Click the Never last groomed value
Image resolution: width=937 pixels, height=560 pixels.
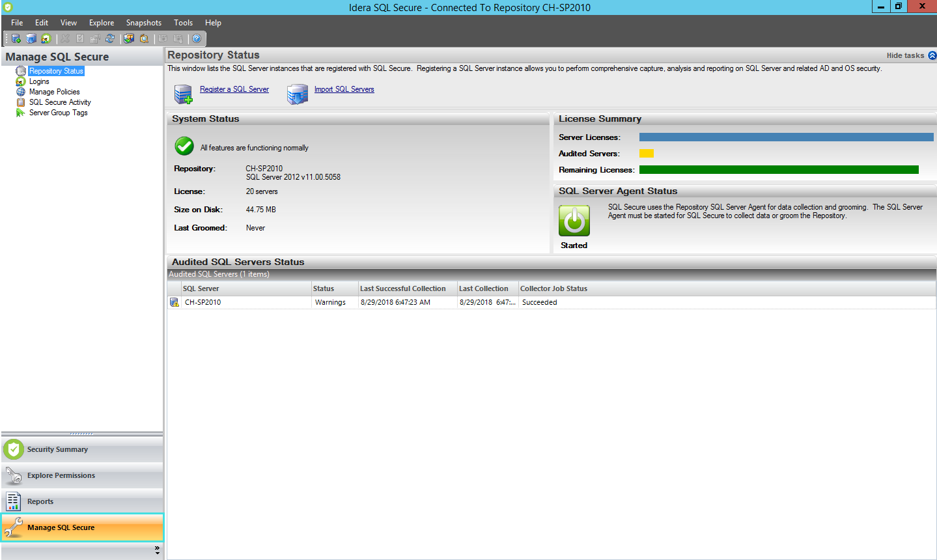(255, 228)
